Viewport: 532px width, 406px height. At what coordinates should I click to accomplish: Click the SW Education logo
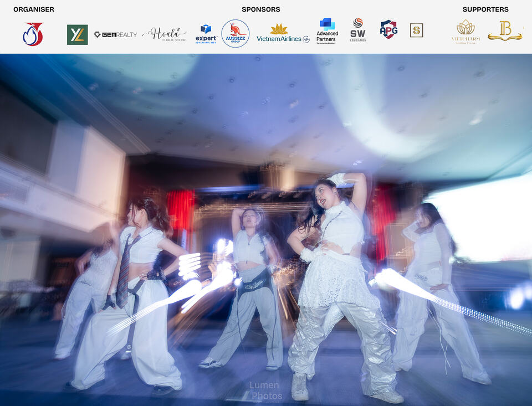358,30
